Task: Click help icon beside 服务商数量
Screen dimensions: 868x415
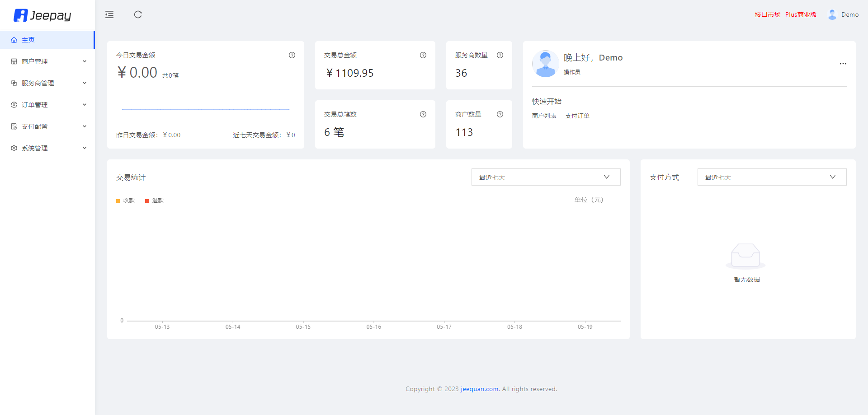Action: point(500,55)
